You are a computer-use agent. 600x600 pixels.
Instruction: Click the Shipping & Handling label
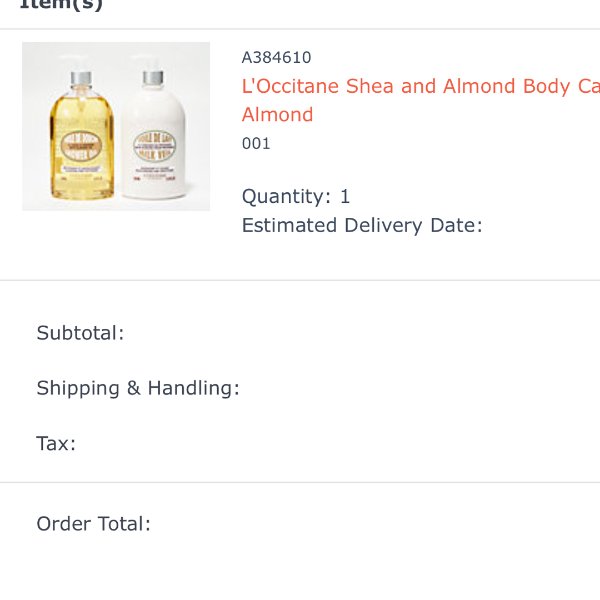coord(138,388)
